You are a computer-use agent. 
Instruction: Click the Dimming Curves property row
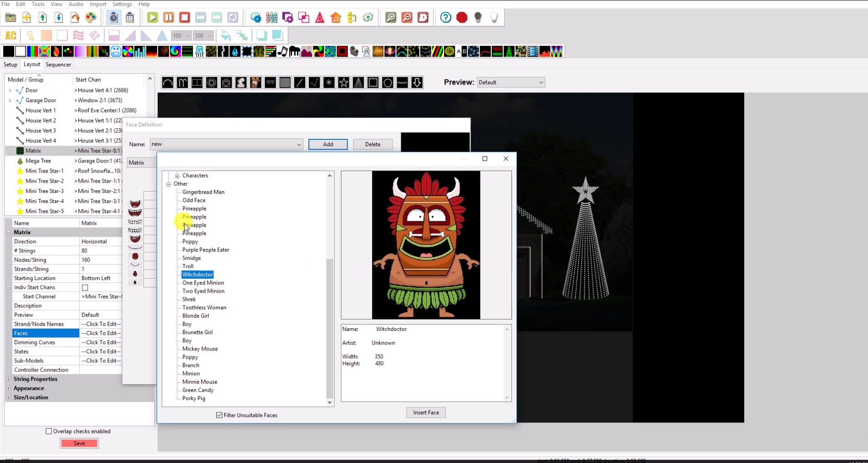67,342
